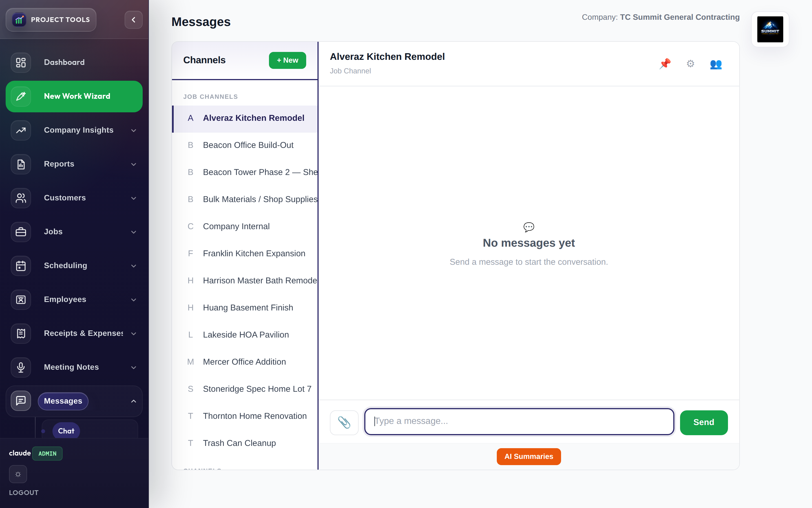Click the Employees badge icon
Viewport: 812px width, 508px height.
[21, 300]
